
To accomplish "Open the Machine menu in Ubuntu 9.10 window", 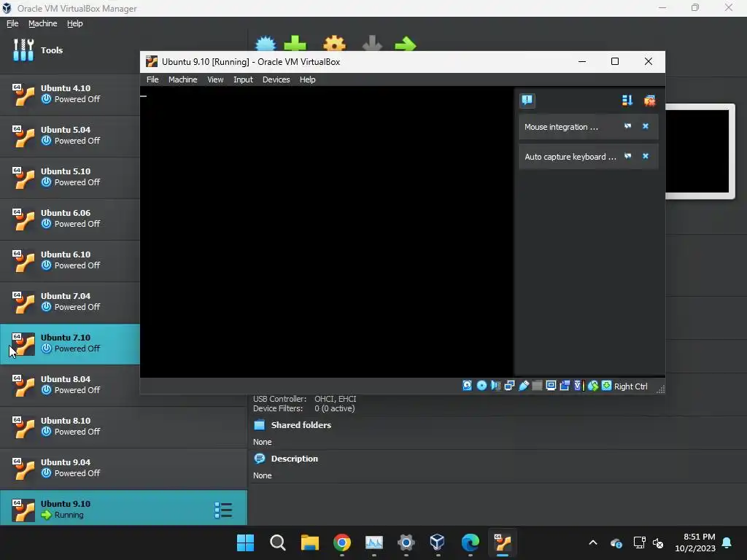I will pos(182,79).
